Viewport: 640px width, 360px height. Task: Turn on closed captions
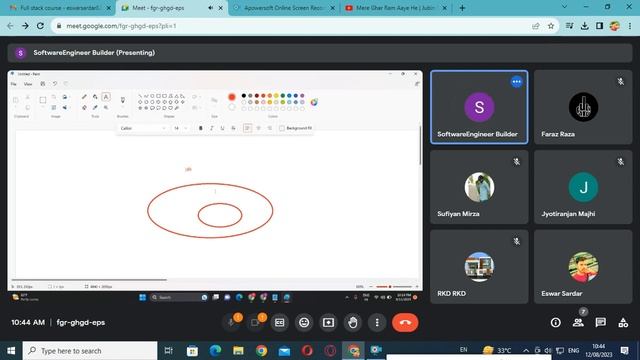280,322
